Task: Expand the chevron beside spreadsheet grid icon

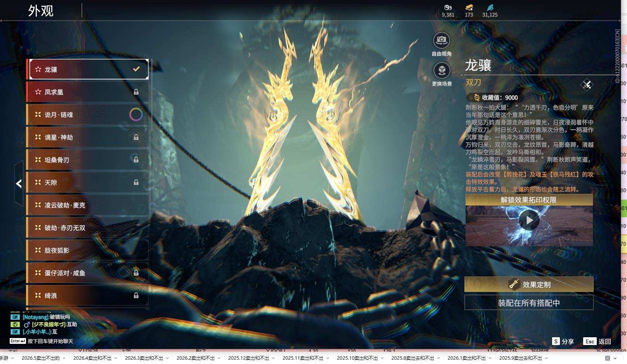Action: click(x=615, y=358)
